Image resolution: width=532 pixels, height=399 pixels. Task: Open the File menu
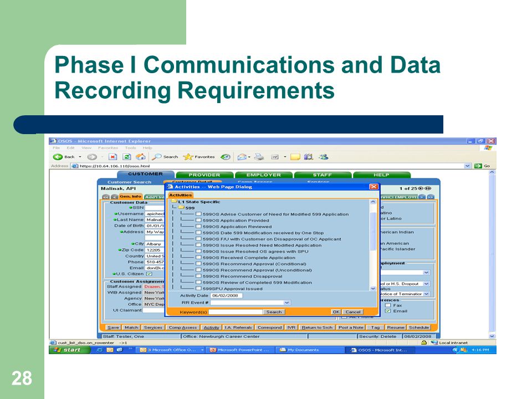57,148
